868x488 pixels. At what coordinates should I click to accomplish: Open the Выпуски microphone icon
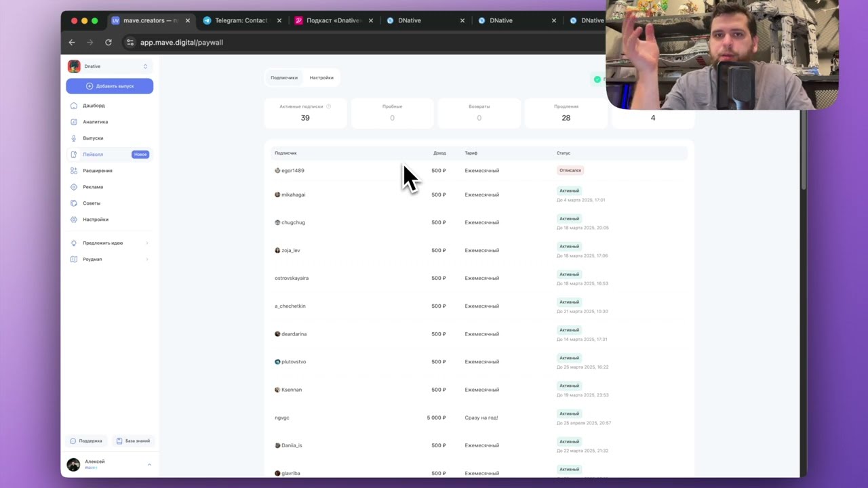pyautogui.click(x=74, y=138)
